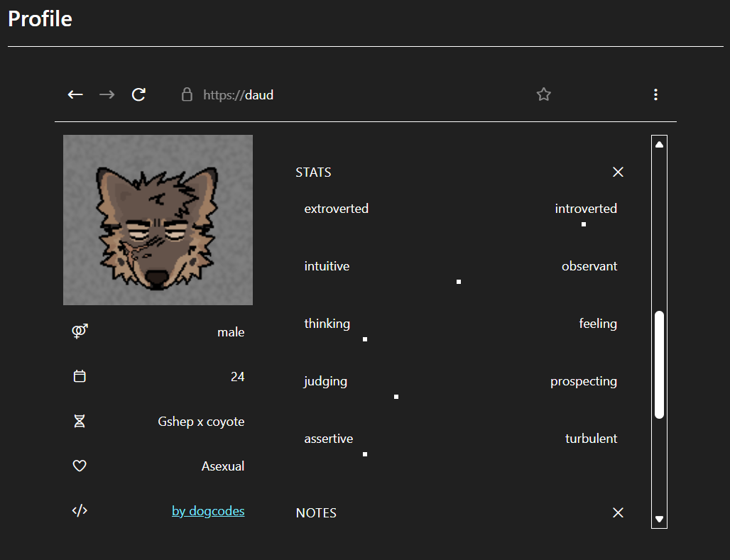This screenshot has width=730, height=560.
Task: Click the assertive-turbulent slider marker
Action: 365,454
